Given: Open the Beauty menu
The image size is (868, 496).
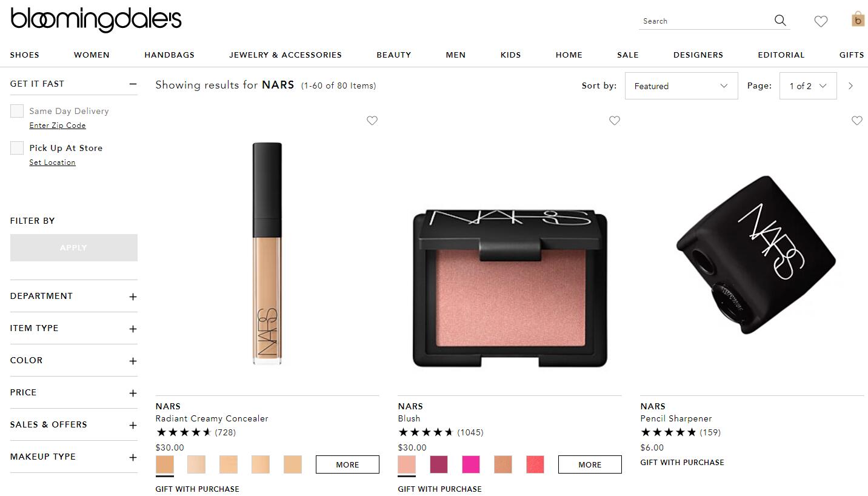Looking at the screenshot, I should (x=394, y=55).
